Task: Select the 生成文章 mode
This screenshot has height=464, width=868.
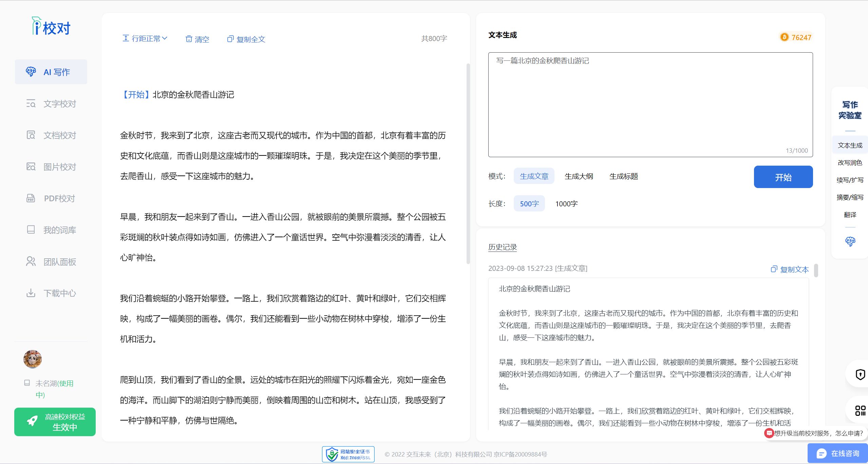Action: pyautogui.click(x=534, y=176)
